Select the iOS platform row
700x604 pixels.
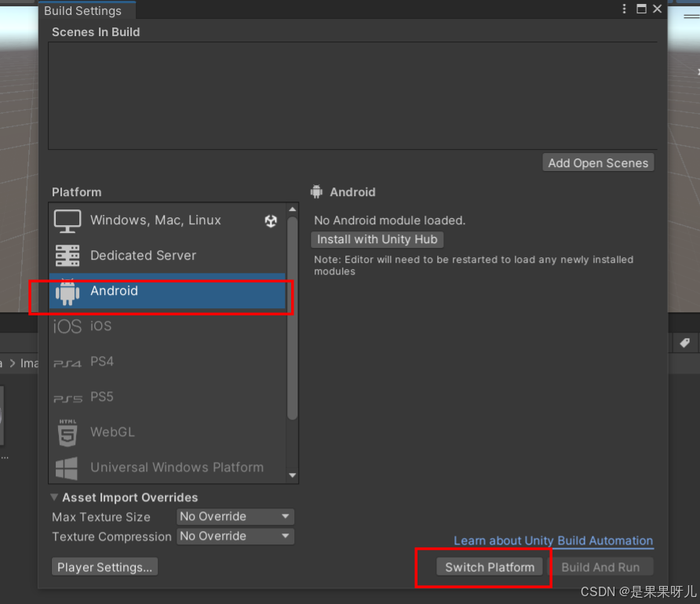point(167,326)
